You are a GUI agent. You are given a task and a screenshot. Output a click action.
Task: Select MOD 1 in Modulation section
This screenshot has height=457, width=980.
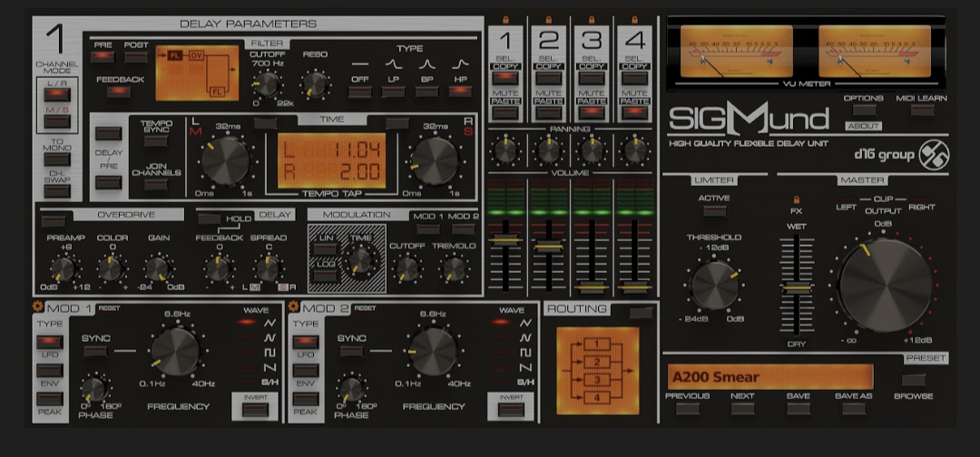(428, 229)
